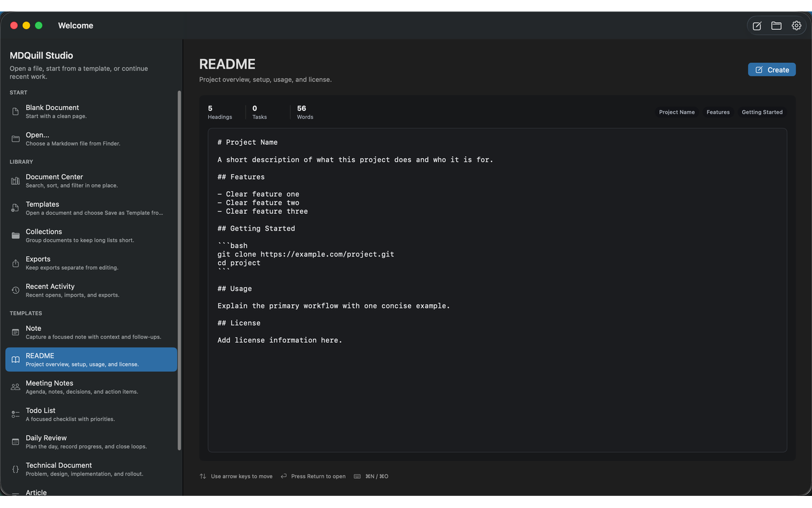Click the folder icon beside Open...

click(16, 139)
